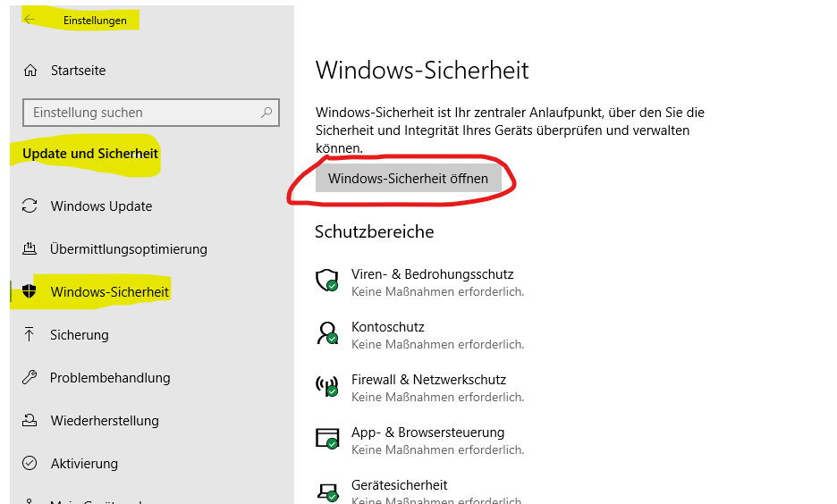Open Kontoschutz protection area

tap(388, 327)
